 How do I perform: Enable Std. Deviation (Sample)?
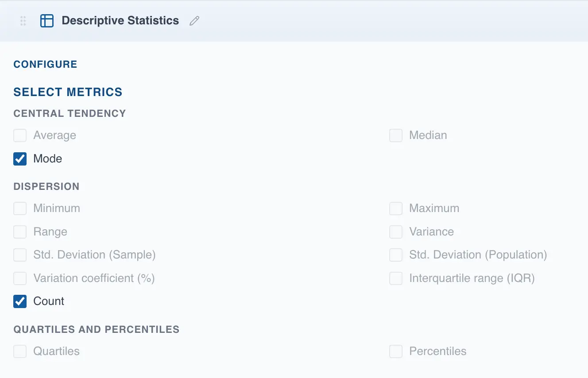[19, 255]
